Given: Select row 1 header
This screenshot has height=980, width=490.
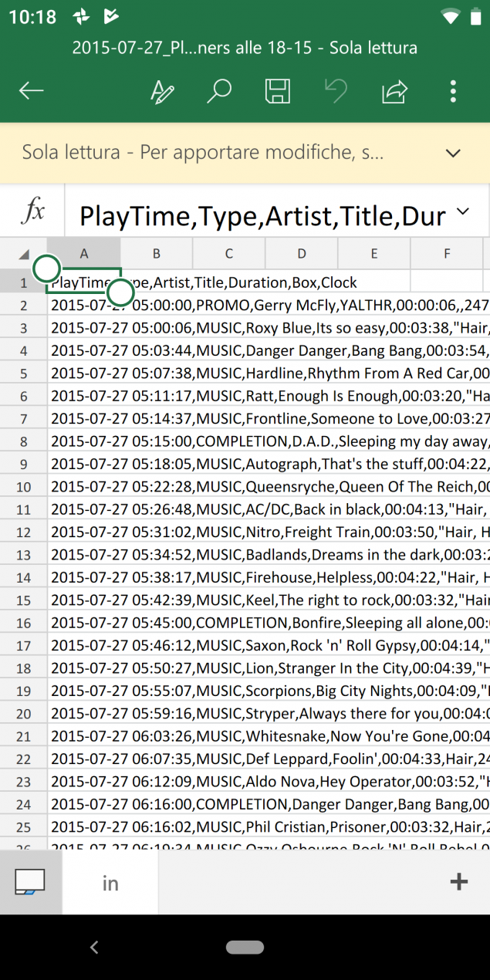Looking at the screenshot, I should click(x=23, y=282).
